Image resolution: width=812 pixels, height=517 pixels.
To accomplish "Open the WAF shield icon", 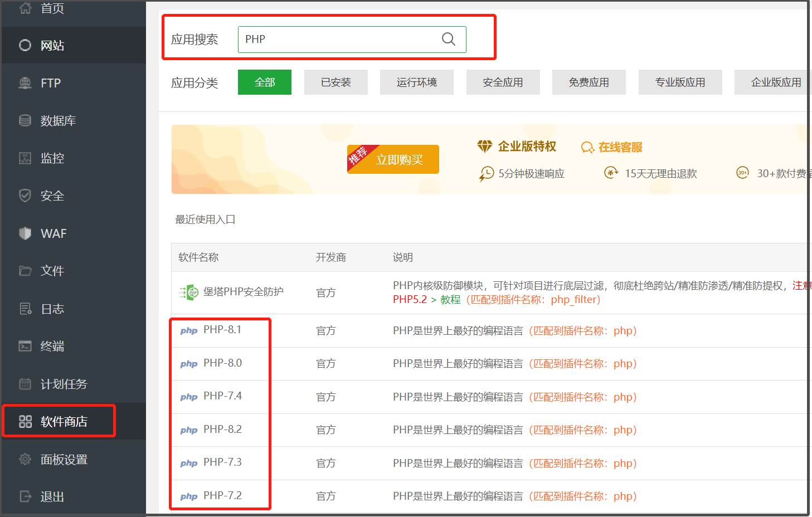I will 25,233.
